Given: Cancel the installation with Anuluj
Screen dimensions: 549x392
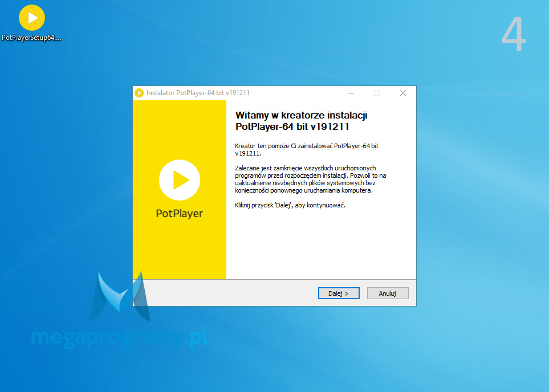Looking at the screenshot, I should pos(388,293).
